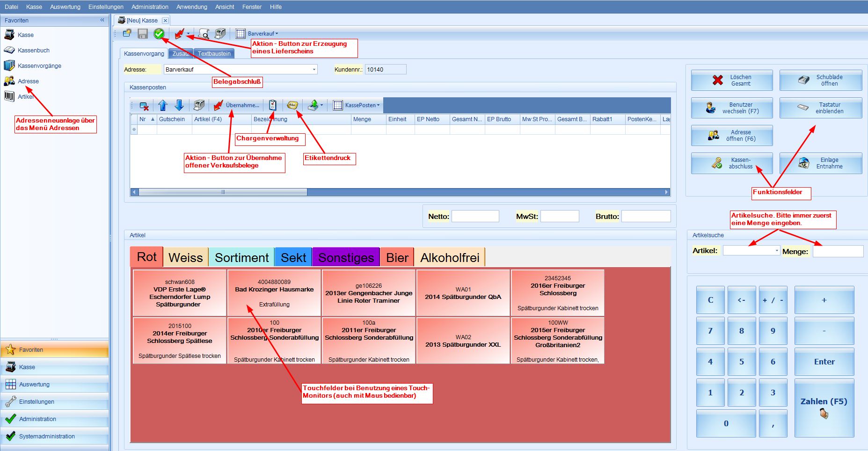Select the Einstellungen navigation group
This screenshot has width=868, height=451.
pos(54,402)
